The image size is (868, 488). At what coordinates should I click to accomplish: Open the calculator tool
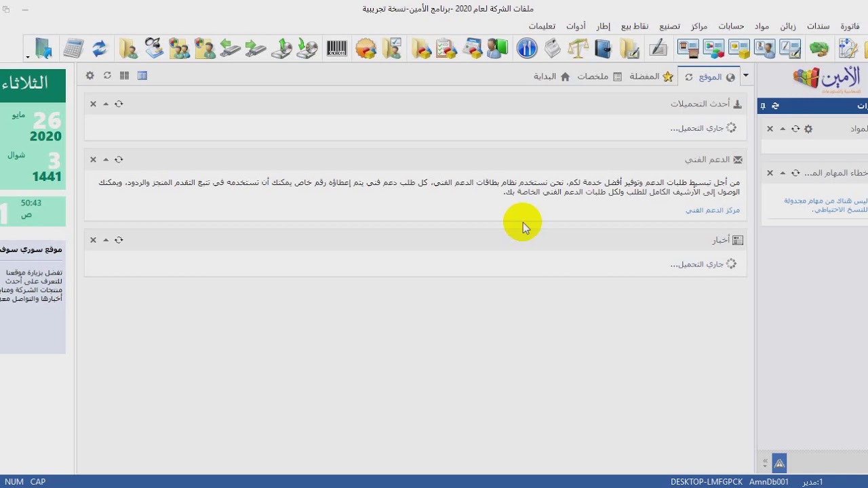[x=73, y=49]
